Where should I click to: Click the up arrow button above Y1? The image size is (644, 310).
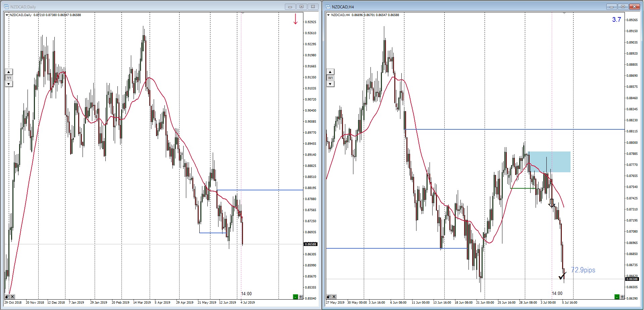point(9,72)
